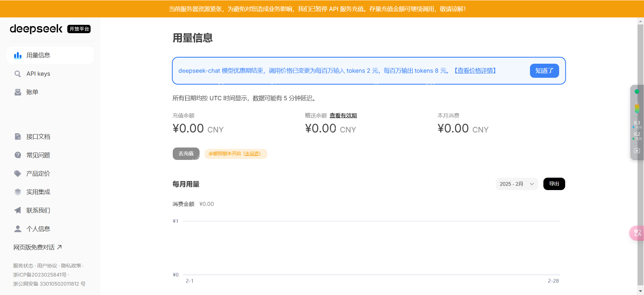Image resolution: width=644 pixels, height=295 pixels.
Task: Open 产品定价 in the sidebar
Action: point(50,174)
